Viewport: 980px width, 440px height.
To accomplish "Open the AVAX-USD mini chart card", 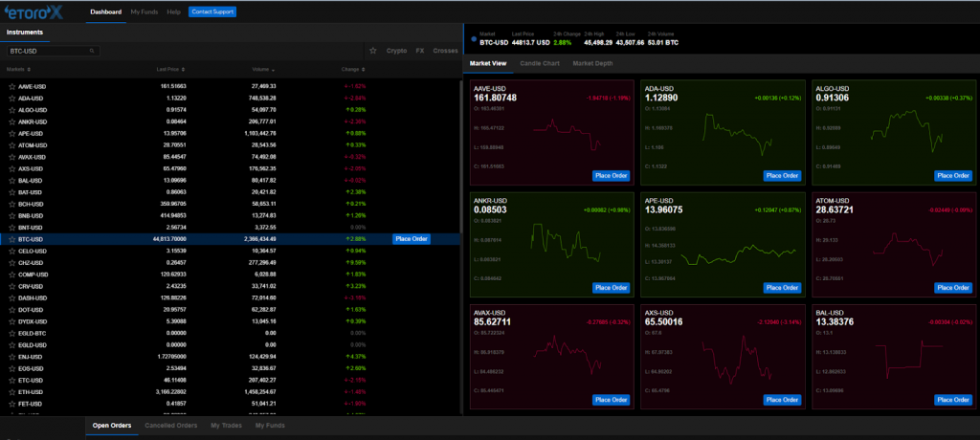I will [552, 357].
